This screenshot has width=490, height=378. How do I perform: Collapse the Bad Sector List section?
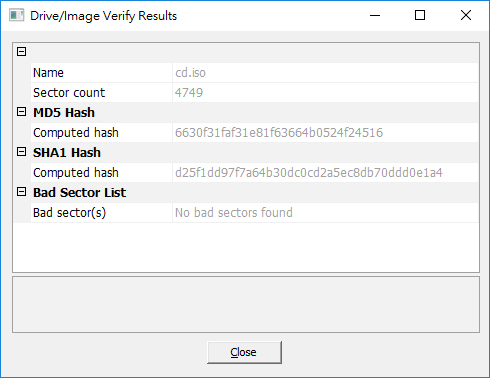point(21,192)
